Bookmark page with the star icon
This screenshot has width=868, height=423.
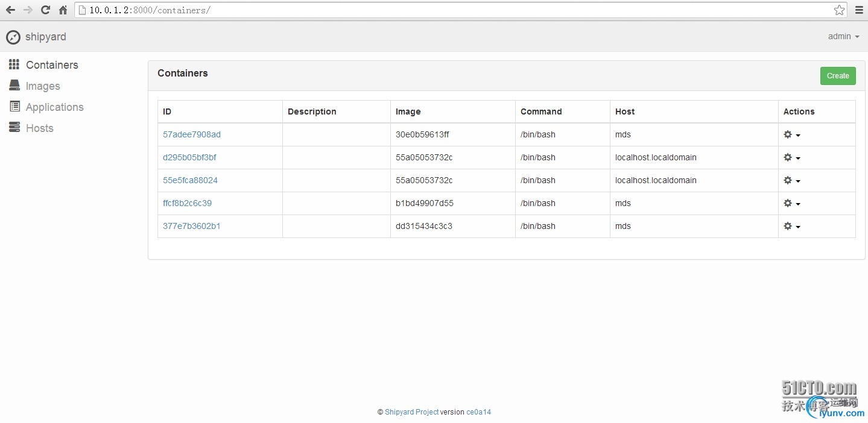[x=839, y=10]
